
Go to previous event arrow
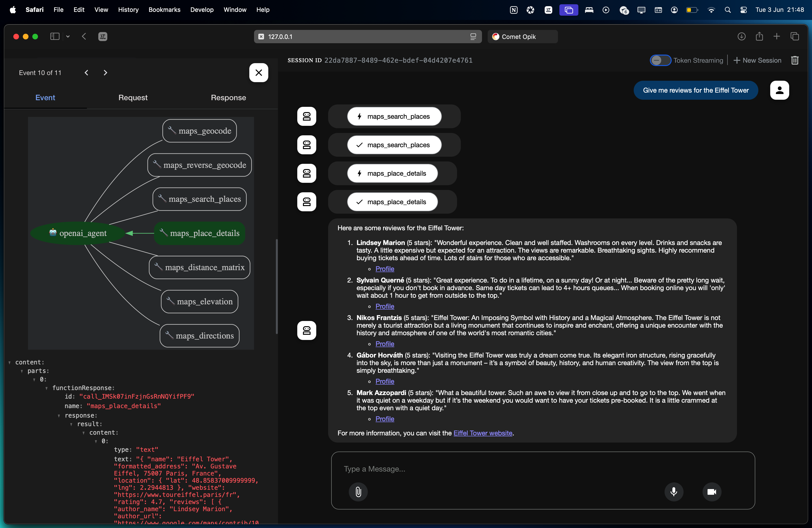coord(86,73)
